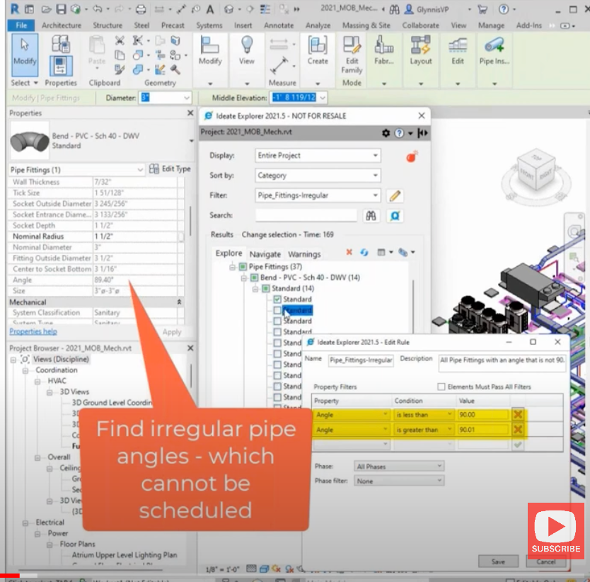Open Pipe Fittings (1) property filter dropdown
The image size is (590, 582).
[x=77, y=170]
